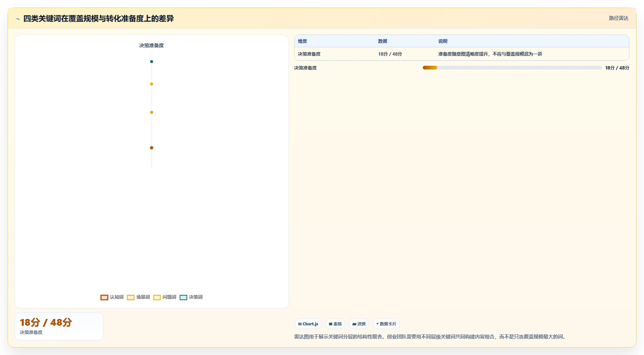
Task: Toggle the 认知词 legend item
Action: [112, 297]
